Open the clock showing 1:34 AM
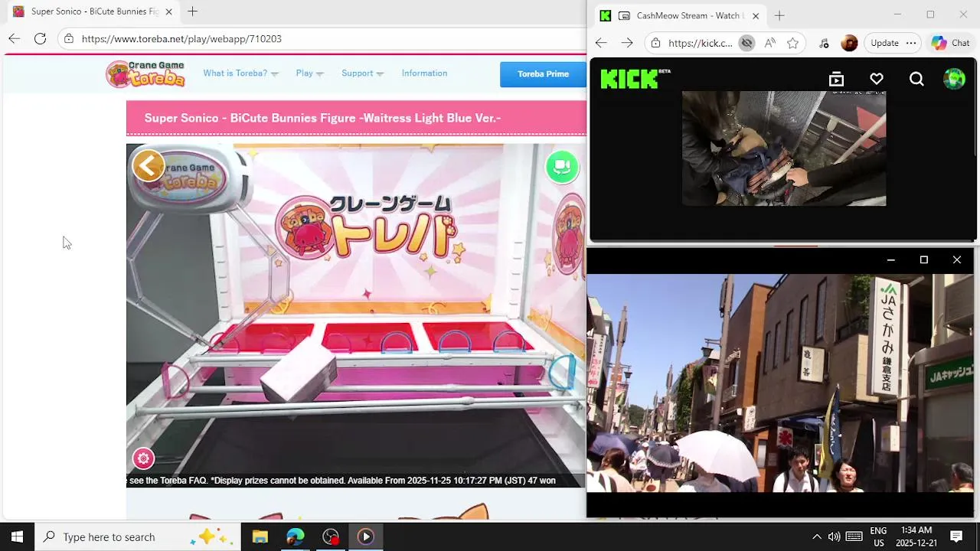Viewport: 980px width, 551px height. coord(916,536)
